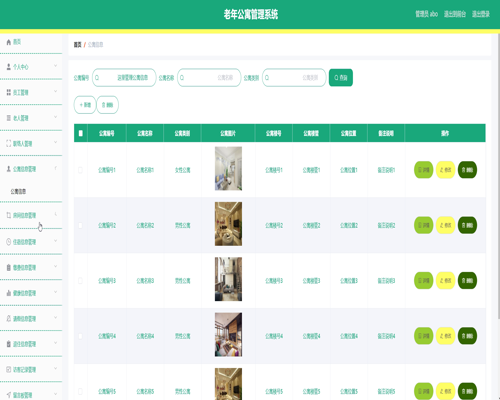Click the 房间信息管理 sidebar icon

(9, 215)
